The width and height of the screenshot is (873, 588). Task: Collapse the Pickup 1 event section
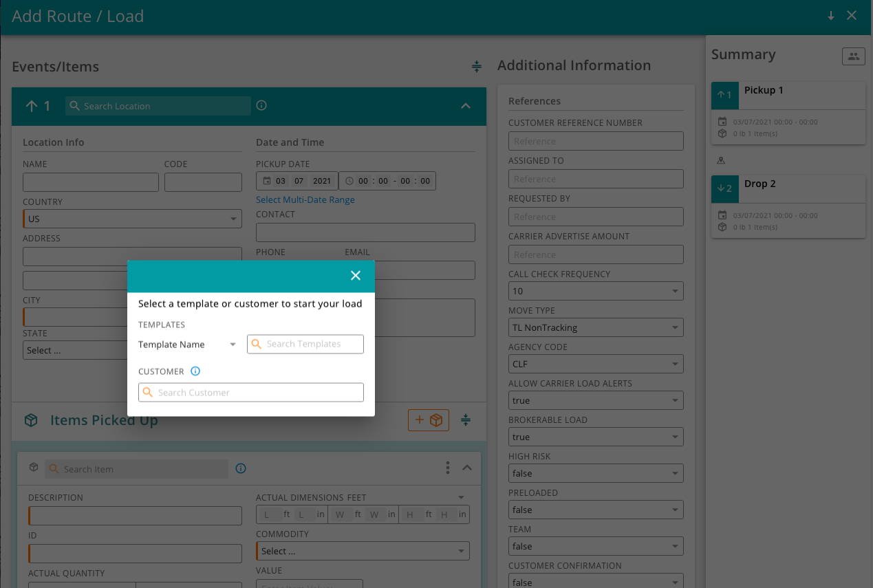[x=465, y=107]
